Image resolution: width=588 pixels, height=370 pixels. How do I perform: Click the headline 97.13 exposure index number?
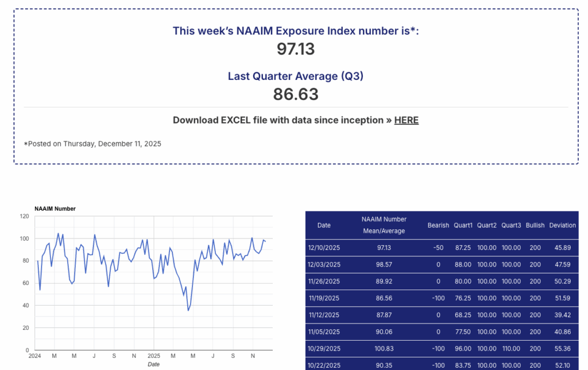click(x=296, y=49)
